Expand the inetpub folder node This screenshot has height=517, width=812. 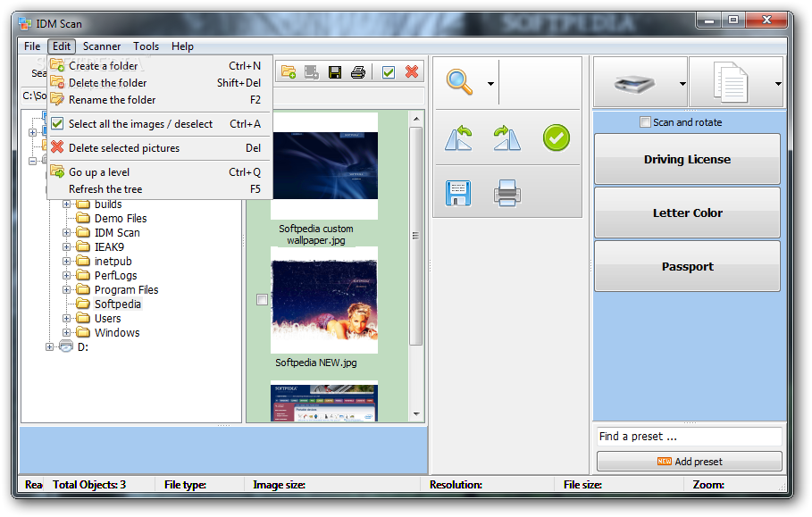66,262
